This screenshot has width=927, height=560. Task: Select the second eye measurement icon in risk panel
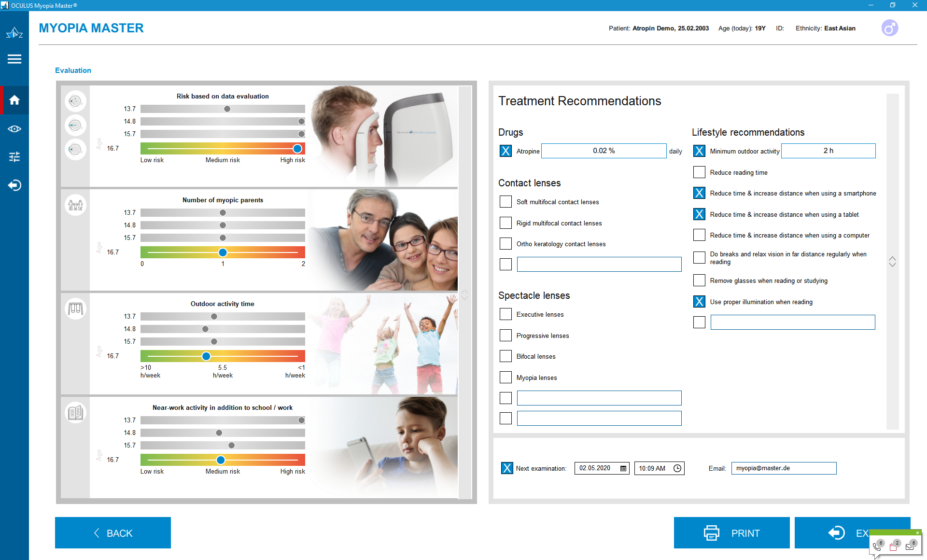(x=75, y=126)
